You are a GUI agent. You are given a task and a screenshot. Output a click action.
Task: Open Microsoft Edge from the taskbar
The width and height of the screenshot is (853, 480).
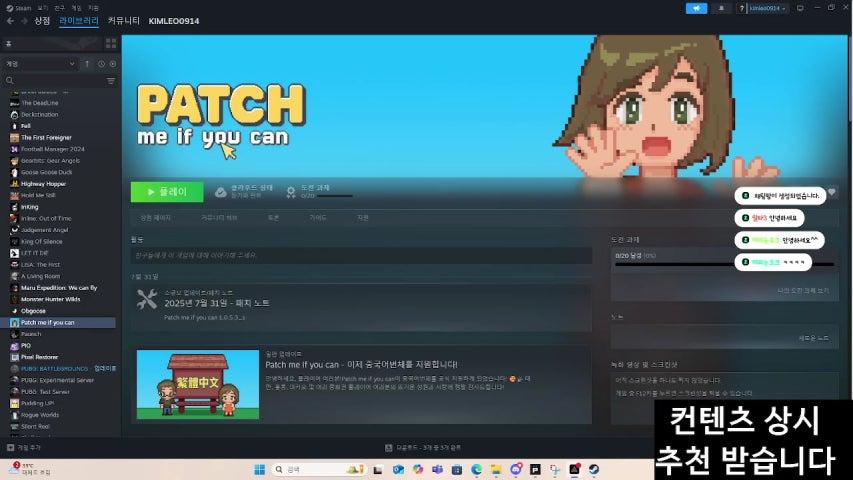pyautogui.click(x=477, y=469)
